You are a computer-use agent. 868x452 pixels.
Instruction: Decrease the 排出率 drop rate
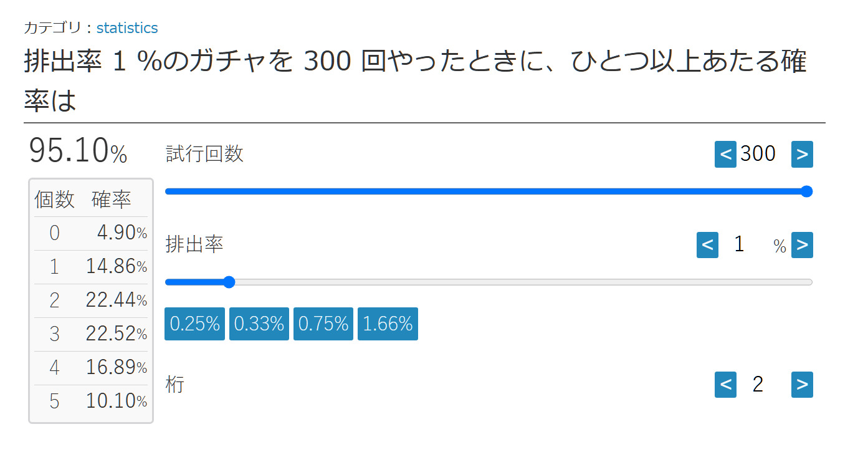click(707, 245)
